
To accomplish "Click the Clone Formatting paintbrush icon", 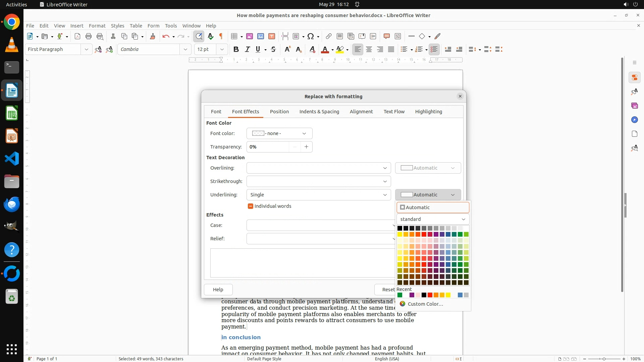I will (153, 36).
